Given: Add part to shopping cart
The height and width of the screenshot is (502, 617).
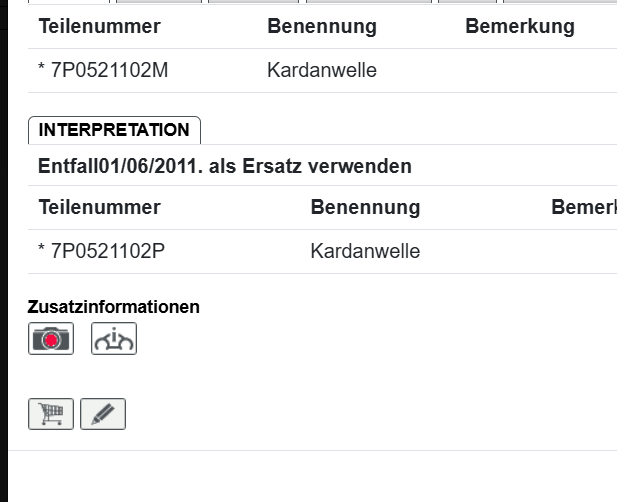Looking at the screenshot, I should click(51, 414).
